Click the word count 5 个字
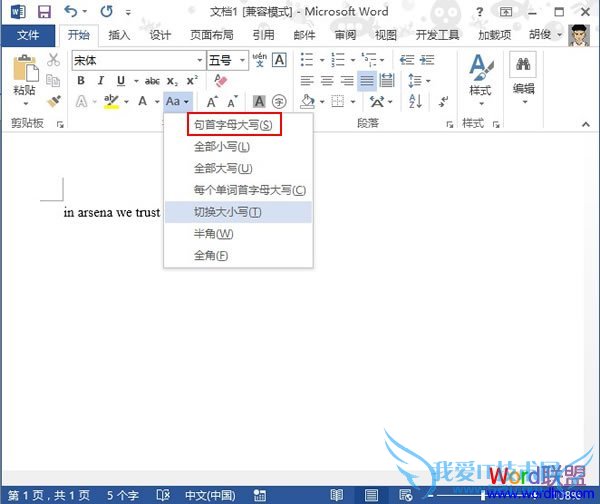The image size is (600, 504). 122,495
